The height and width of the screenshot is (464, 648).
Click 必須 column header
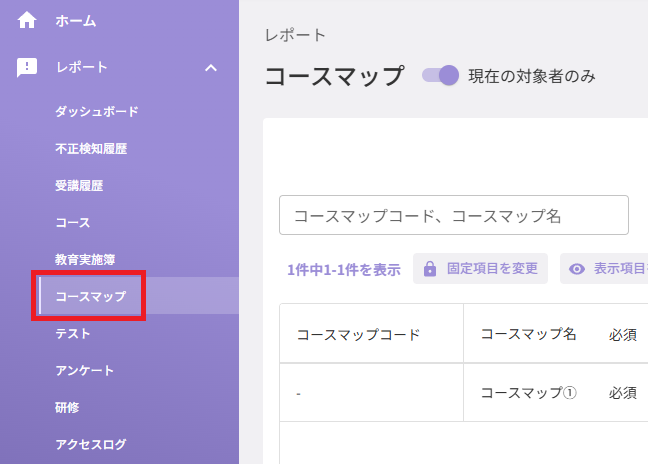(622, 335)
